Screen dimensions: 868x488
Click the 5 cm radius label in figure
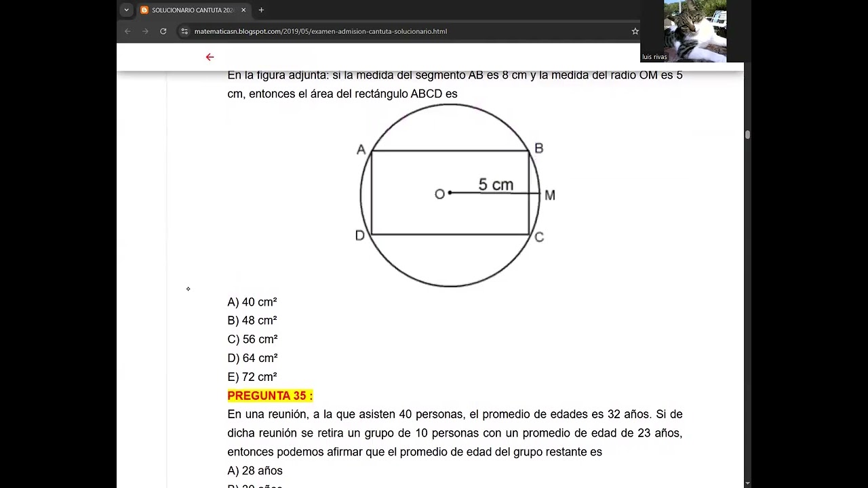[496, 184]
